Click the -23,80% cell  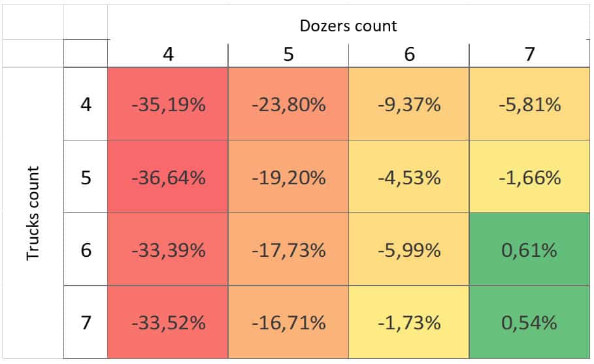pos(288,104)
